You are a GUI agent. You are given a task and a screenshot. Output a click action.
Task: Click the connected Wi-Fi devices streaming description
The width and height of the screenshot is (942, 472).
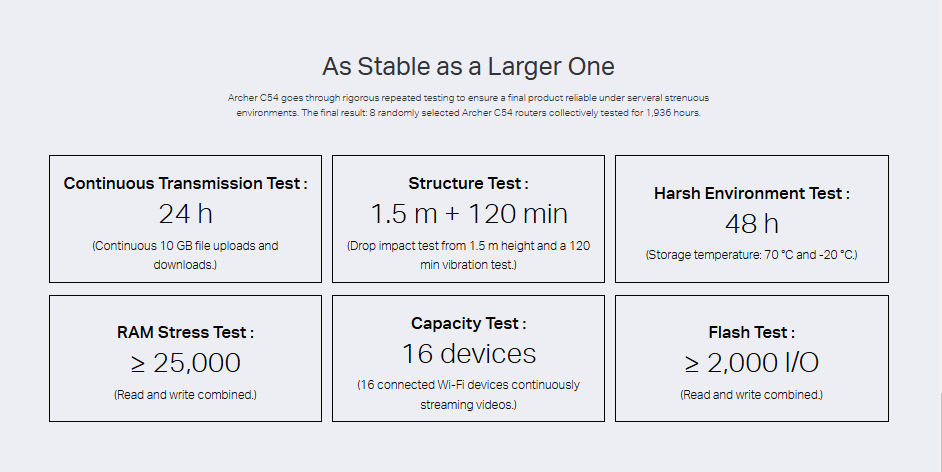click(x=468, y=394)
